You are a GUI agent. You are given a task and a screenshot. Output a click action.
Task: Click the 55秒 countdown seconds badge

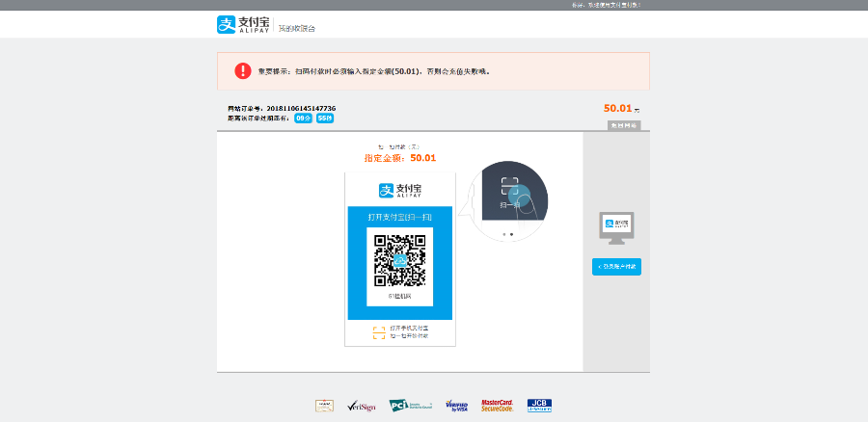(x=325, y=119)
